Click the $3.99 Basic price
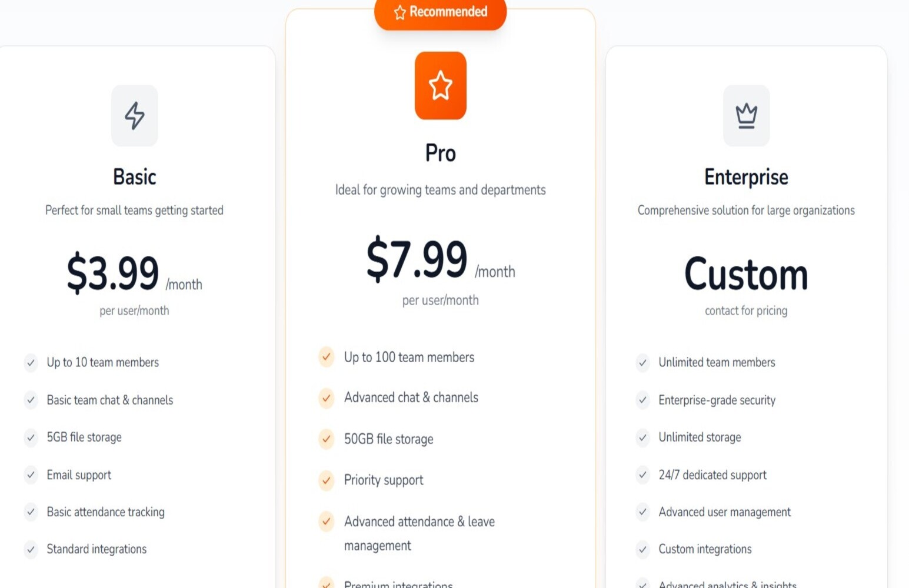The height and width of the screenshot is (588, 909). (113, 273)
